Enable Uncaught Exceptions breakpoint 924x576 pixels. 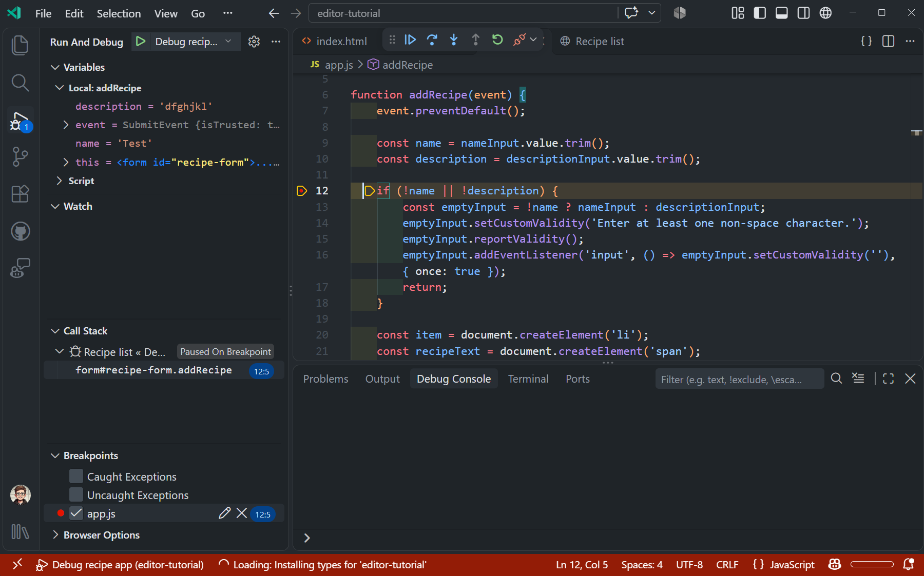(76, 495)
